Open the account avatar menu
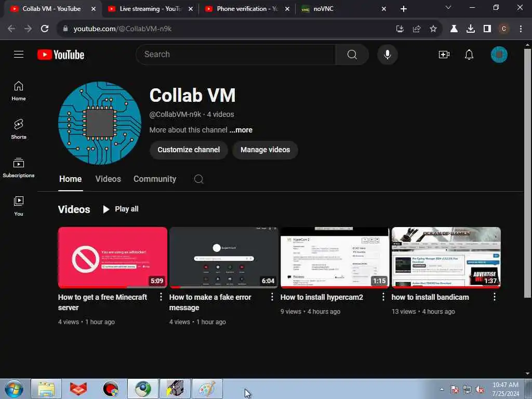This screenshot has height=399, width=532. coord(499,54)
